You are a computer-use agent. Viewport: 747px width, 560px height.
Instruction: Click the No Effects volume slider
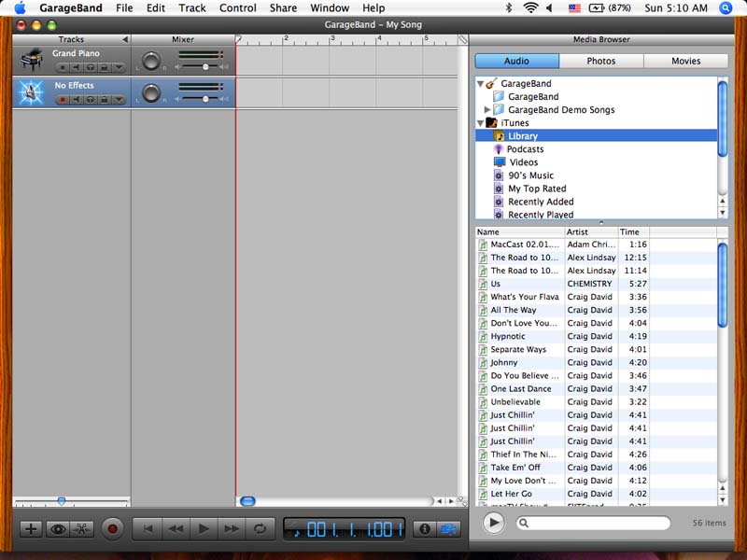point(205,99)
